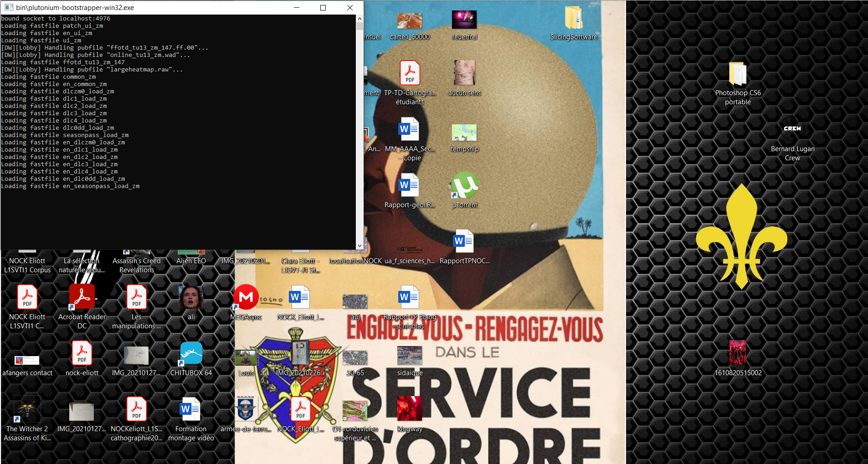Open the carte1_50000 image file
The image size is (868, 464).
[410, 20]
